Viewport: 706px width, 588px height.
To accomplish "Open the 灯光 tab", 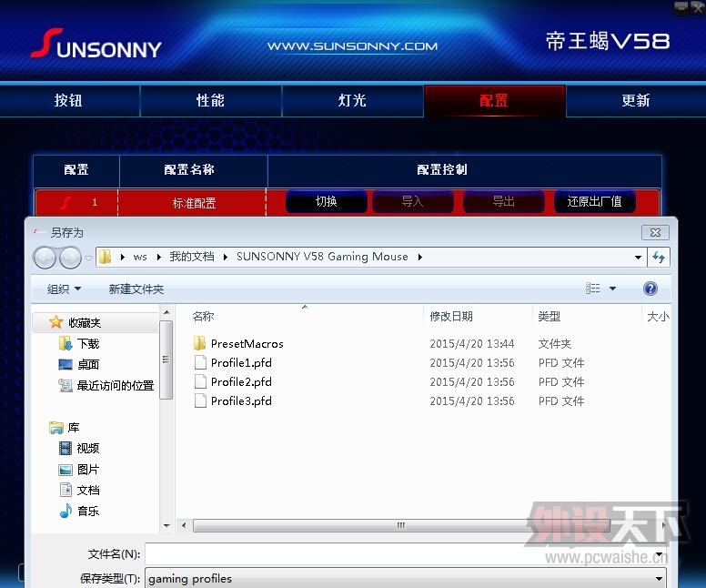I will coord(353,101).
